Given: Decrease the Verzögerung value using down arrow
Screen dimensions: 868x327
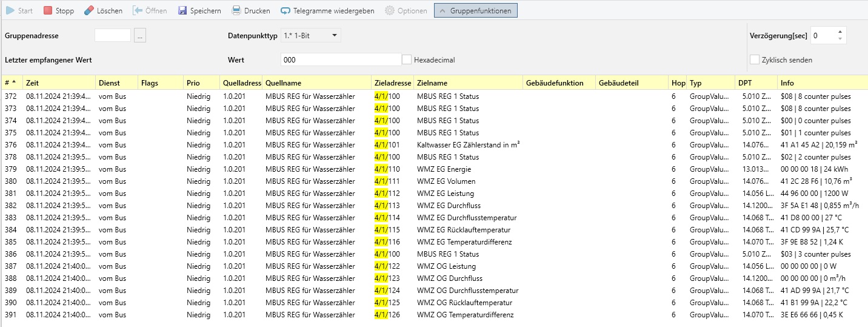Looking at the screenshot, I should coord(840,39).
